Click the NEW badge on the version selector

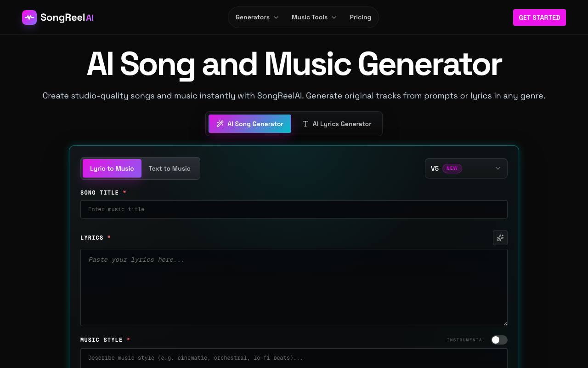[452, 168]
